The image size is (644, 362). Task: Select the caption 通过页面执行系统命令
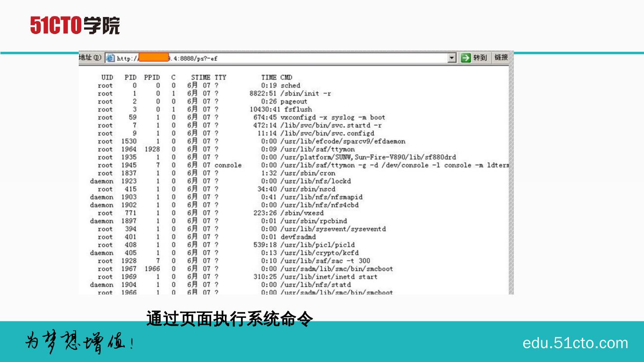[229, 319]
